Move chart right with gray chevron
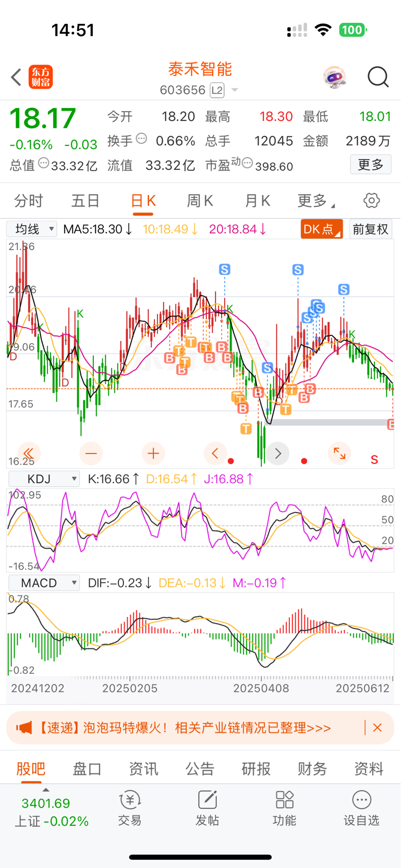This screenshot has height=868, width=401. pos(278,454)
